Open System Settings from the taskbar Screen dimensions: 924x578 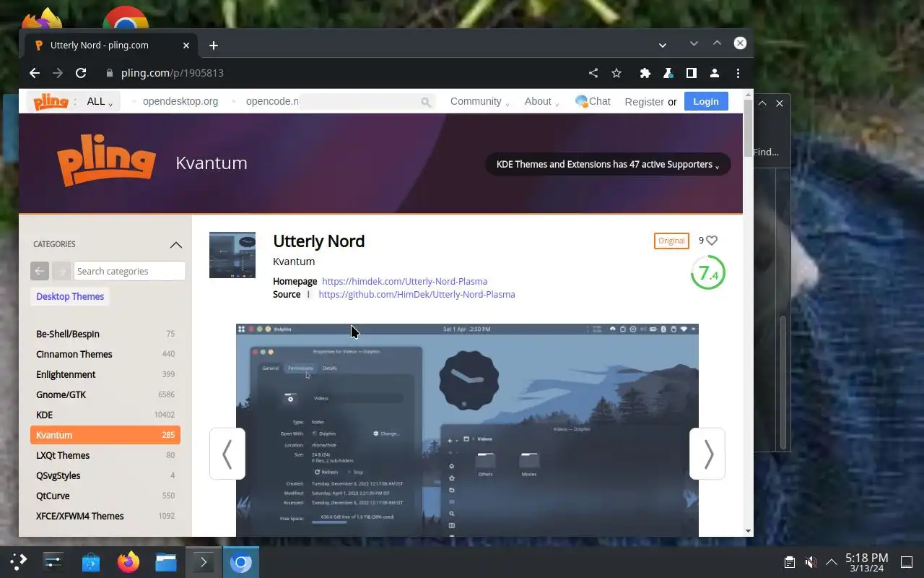[x=53, y=561]
